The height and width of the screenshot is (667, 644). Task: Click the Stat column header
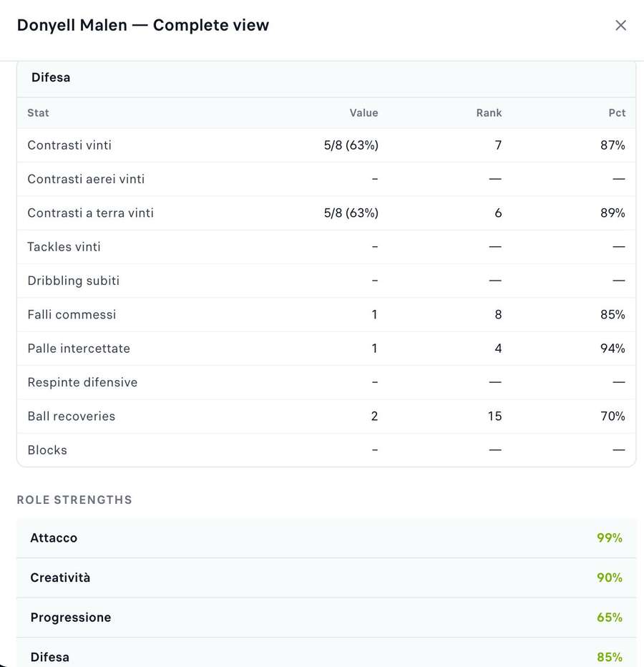pos(39,113)
